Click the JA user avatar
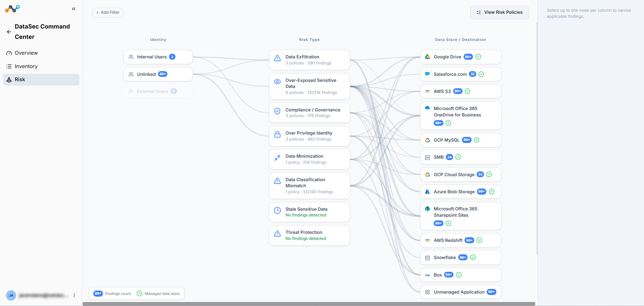The image size is (644, 306). pyautogui.click(x=11, y=296)
